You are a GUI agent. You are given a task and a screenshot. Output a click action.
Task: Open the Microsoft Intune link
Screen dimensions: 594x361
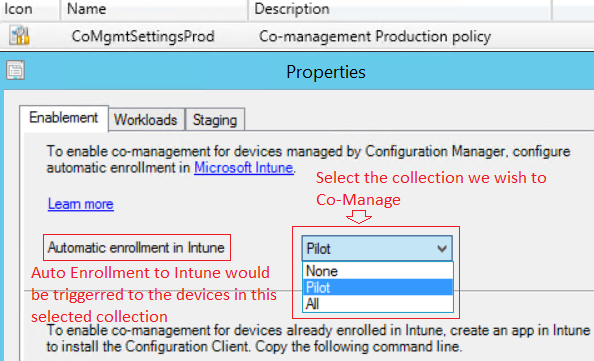point(244,167)
